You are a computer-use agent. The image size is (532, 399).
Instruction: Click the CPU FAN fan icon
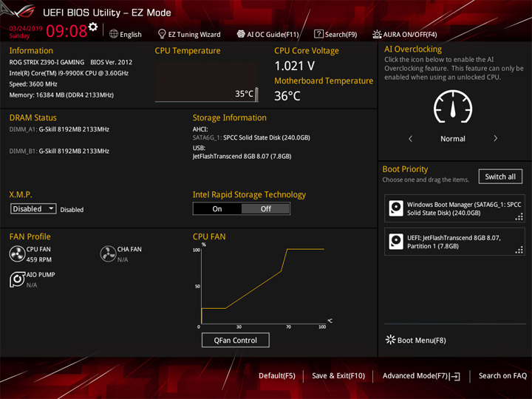pos(17,253)
